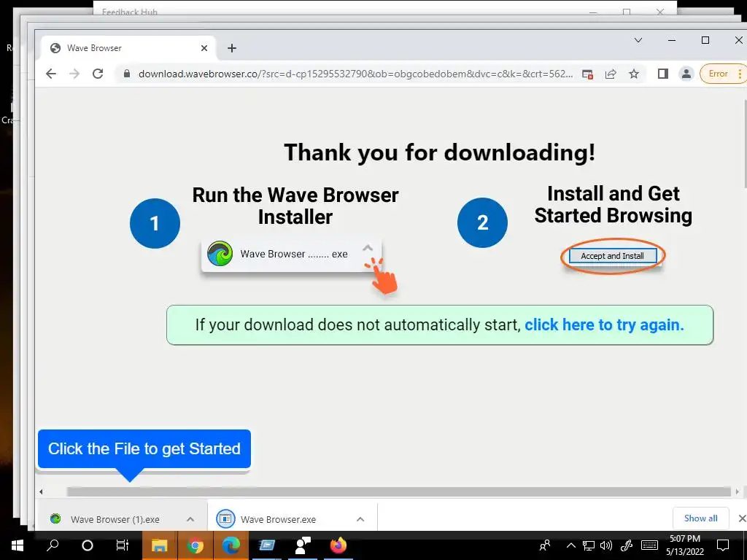
Task: Click the horizontal scrollbar track
Action: pyautogui.click(x=399, y=491)
